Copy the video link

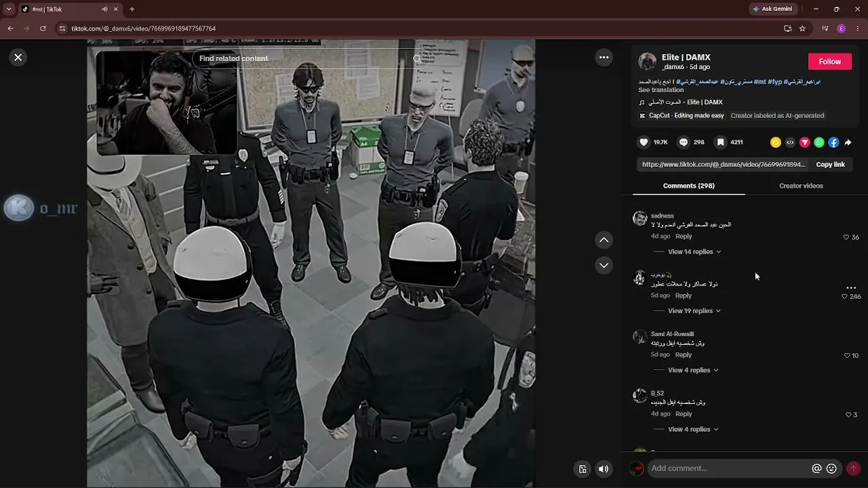click(830, 165)
